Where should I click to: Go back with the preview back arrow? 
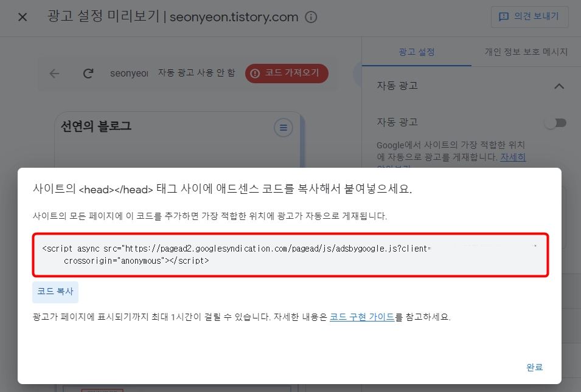click(55, 74)
